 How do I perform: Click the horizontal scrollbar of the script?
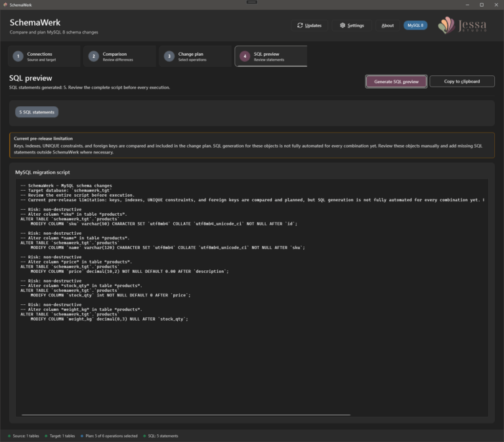tap(186, 414)
